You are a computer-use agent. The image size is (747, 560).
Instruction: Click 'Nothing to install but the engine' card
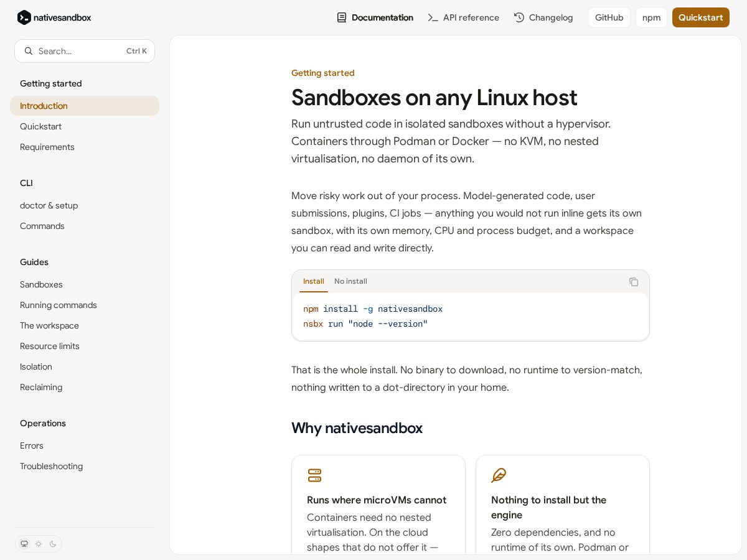click(563, 505)
